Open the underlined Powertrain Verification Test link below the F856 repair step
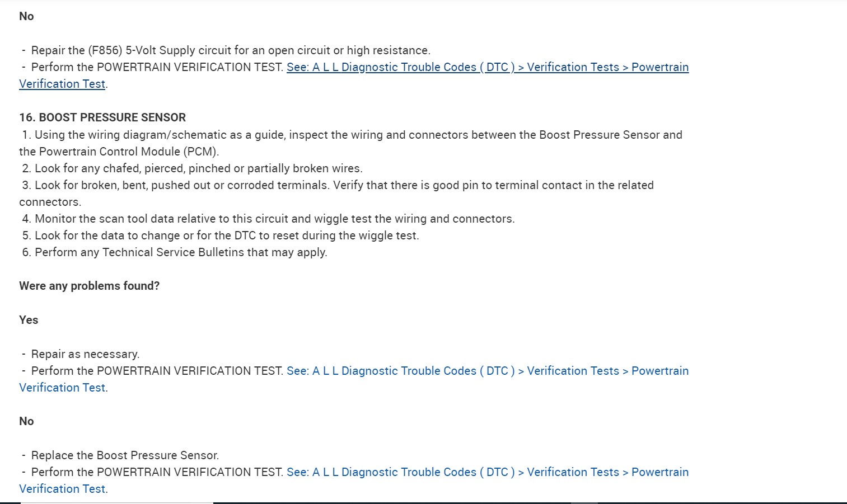 click(x=487, y=67)
